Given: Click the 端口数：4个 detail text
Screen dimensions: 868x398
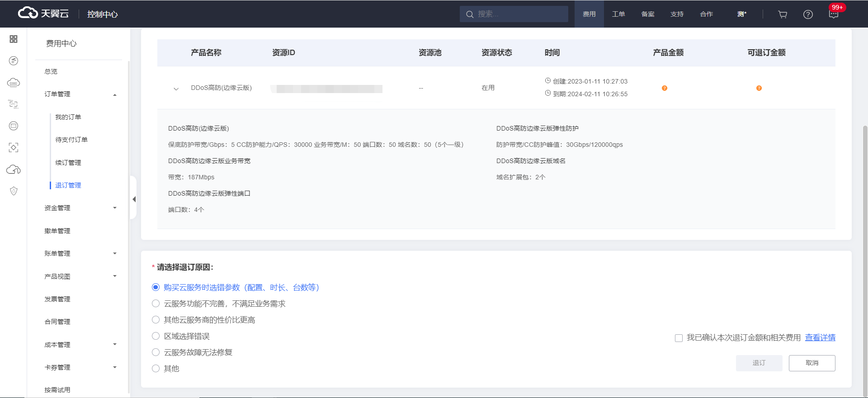Looking at the screenshot, I should (186, 210).
